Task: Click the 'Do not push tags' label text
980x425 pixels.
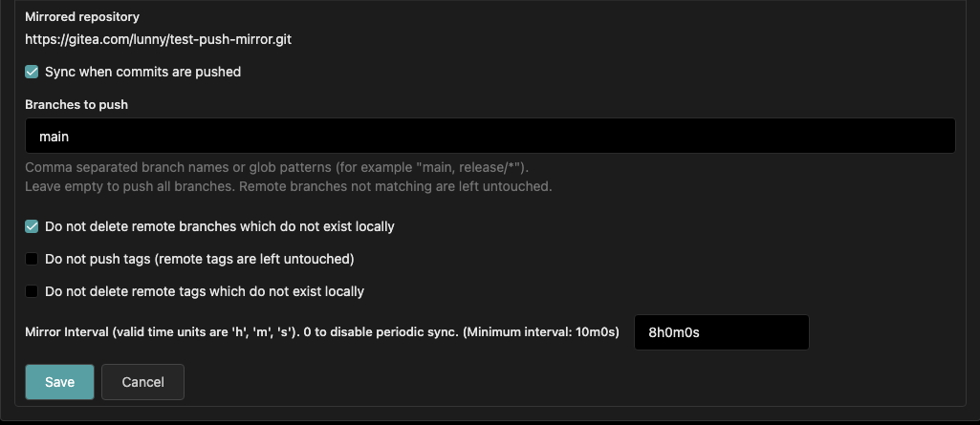Action: (x=200, y=259)
